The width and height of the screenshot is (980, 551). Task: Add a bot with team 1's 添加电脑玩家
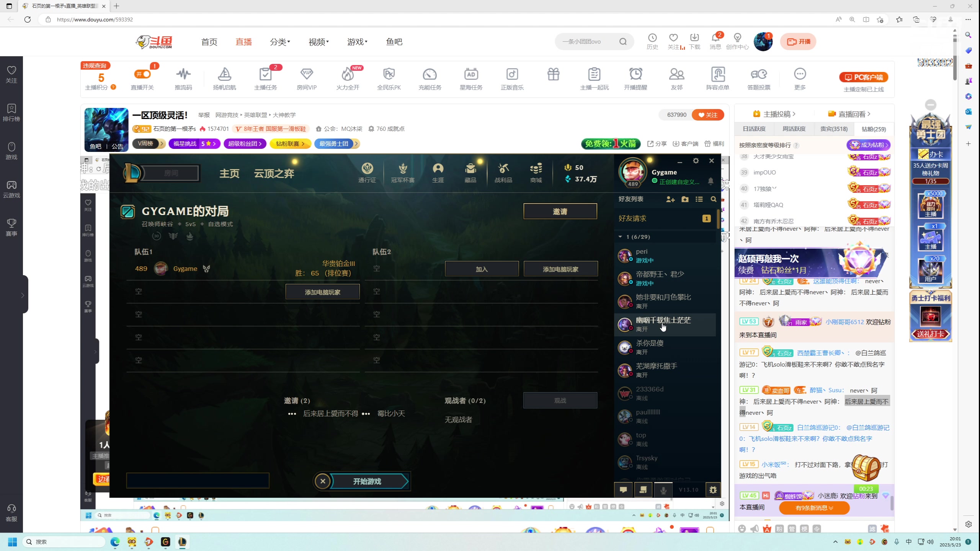click(322, 292)
